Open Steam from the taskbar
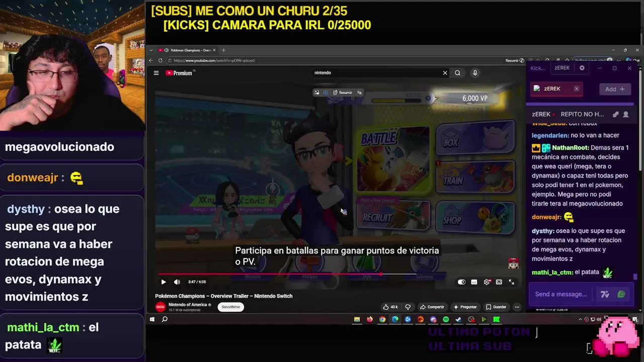The height and width of the screenshot is (362, 644). (x=458, y=319)
